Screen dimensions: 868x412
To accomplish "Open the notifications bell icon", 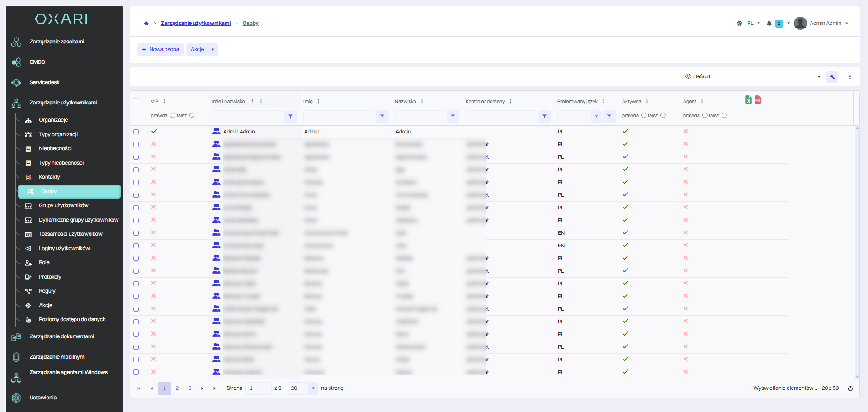I will tap(769, 23).
